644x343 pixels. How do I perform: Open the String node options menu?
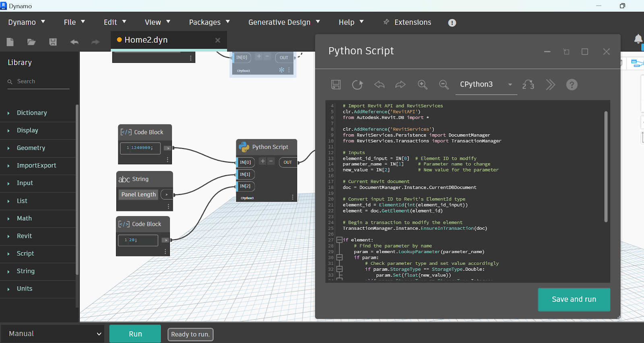[x=168, y=207]
